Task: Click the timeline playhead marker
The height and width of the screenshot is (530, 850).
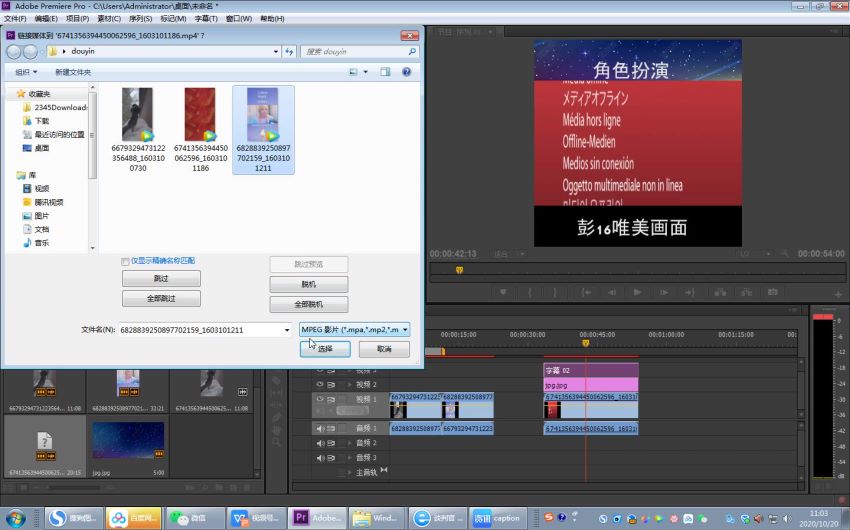Action: coord(585,343)
